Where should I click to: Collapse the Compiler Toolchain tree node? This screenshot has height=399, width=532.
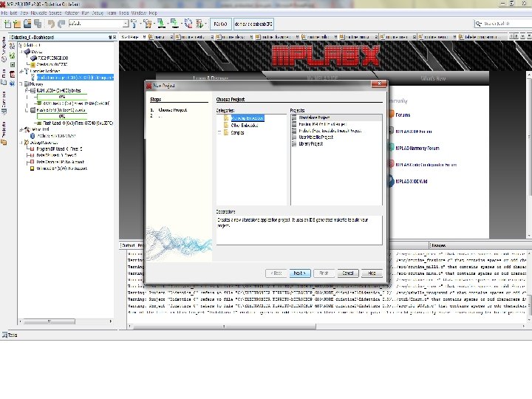[x=21, y=71]
